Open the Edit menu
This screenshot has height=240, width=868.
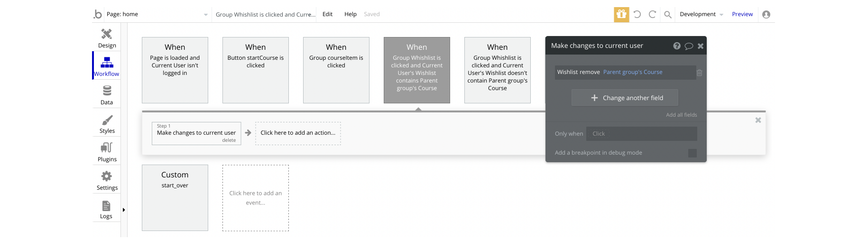coord(327,14)
